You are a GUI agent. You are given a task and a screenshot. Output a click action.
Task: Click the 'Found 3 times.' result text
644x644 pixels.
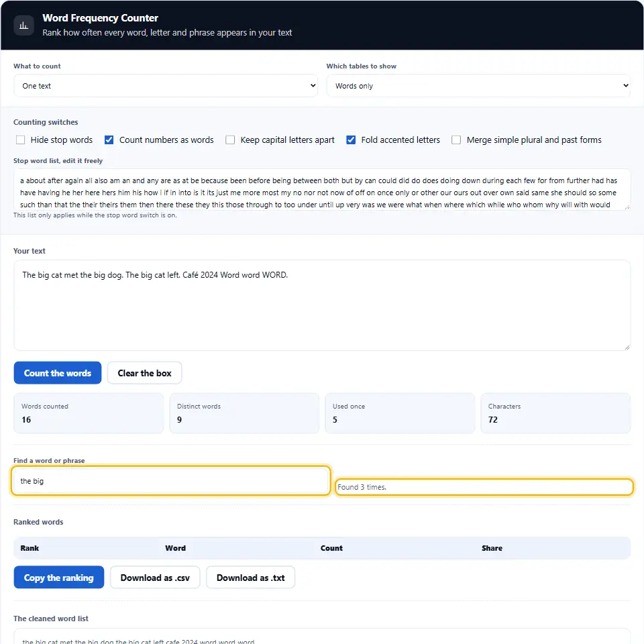click(362, 487)
